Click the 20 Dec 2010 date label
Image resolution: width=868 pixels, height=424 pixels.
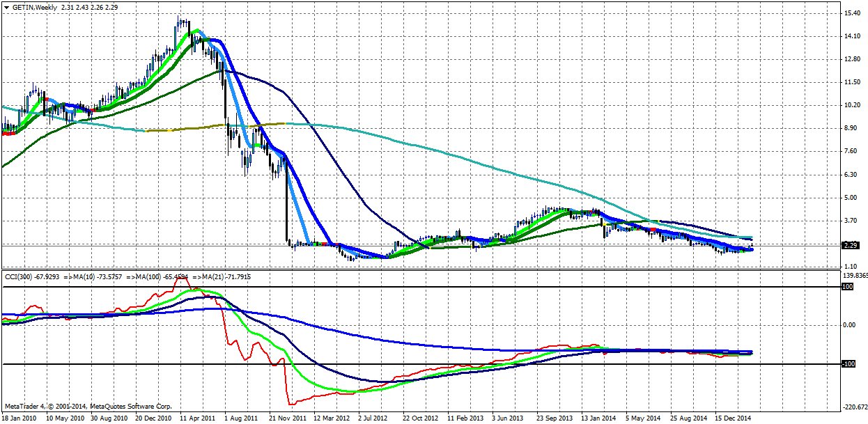[x=153, y=418]
